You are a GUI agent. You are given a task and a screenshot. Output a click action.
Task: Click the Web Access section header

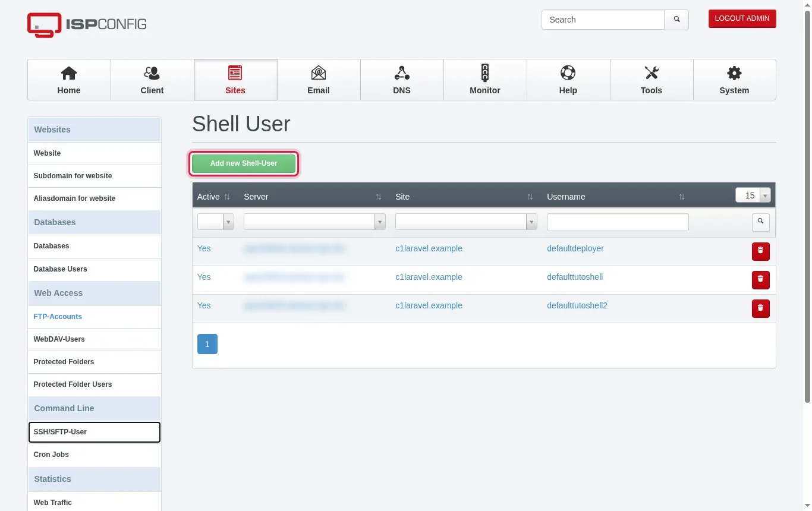pyautogui.click(x=95, y=293)
